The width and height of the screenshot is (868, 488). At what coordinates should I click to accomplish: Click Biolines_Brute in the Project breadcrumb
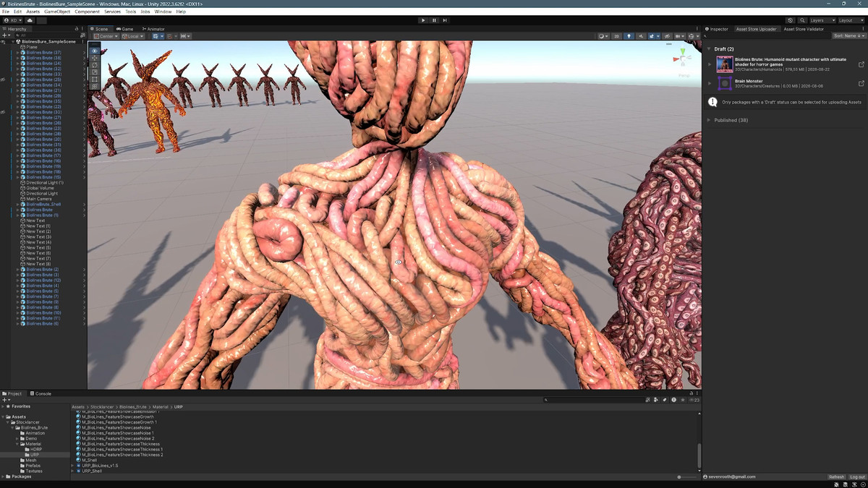click(x=133, y=407)
